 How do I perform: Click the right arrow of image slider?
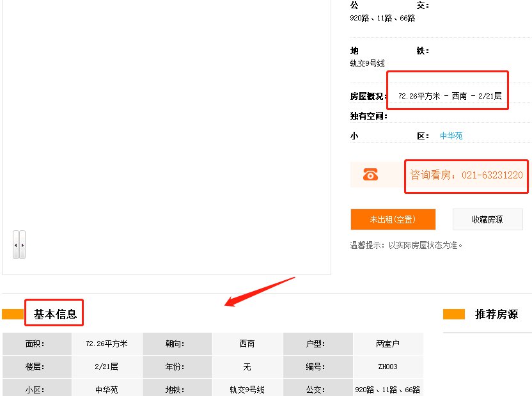click(x=23, y=245)
